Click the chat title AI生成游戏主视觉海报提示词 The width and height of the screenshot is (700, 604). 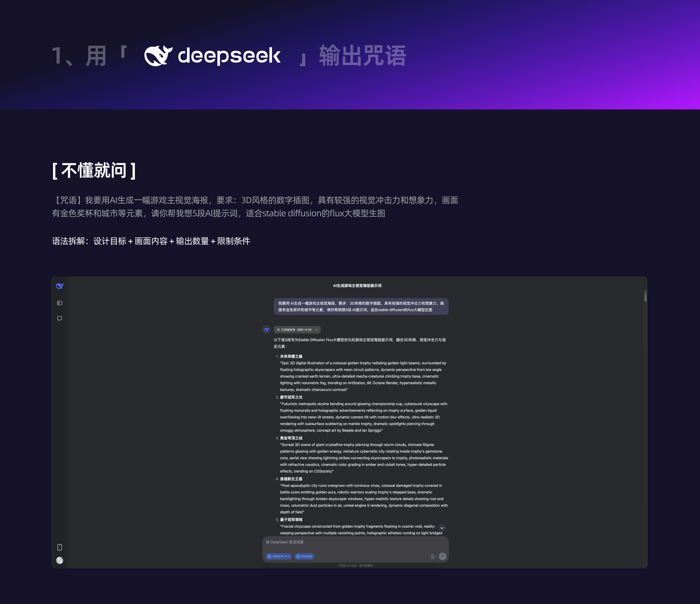357,286
